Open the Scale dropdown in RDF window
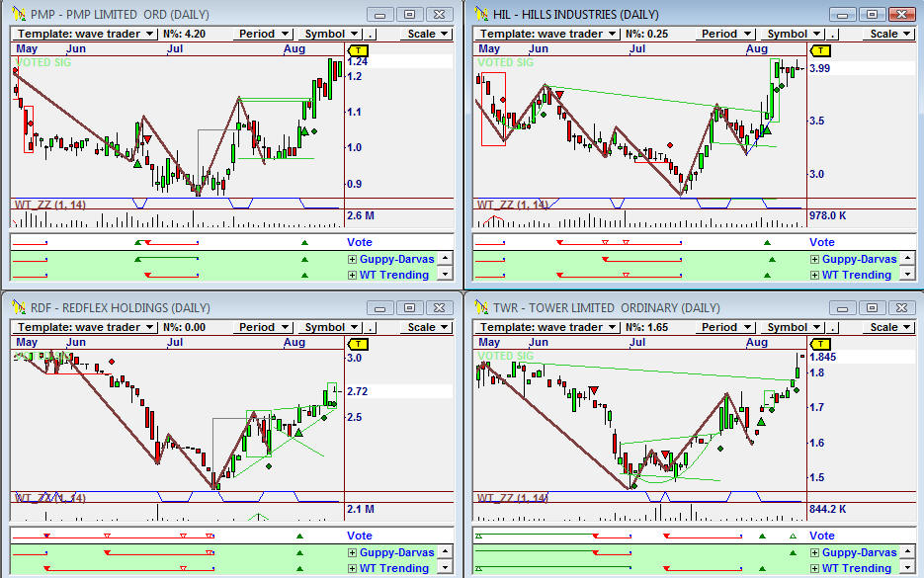The image size is (924, 578). [x=428, y=327]
